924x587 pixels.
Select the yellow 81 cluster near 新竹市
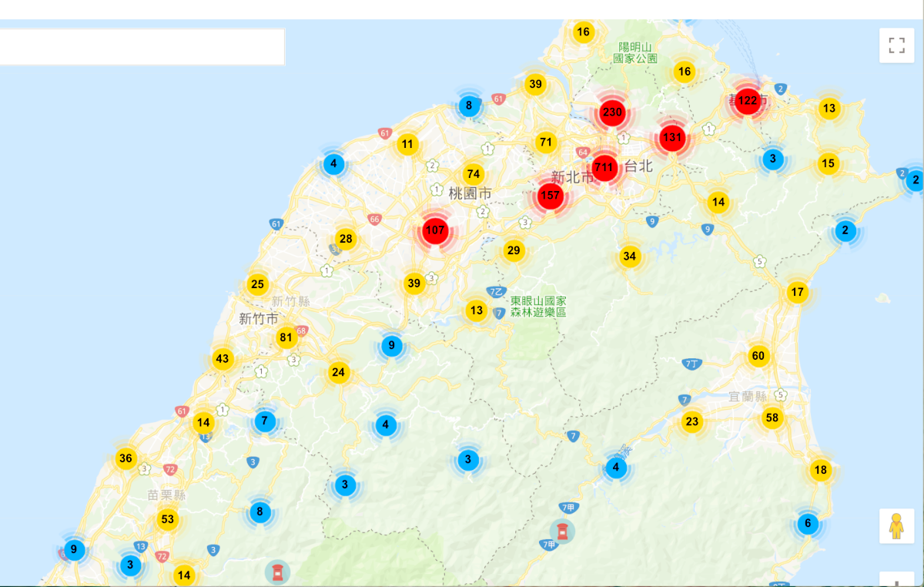click(x=286, y=337)
